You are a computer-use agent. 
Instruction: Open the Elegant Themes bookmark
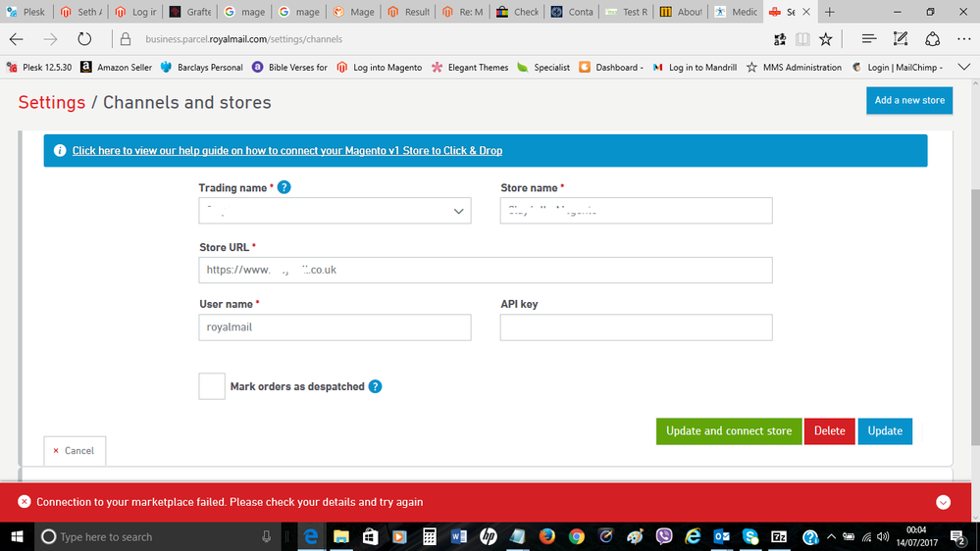tap(470, 67)
